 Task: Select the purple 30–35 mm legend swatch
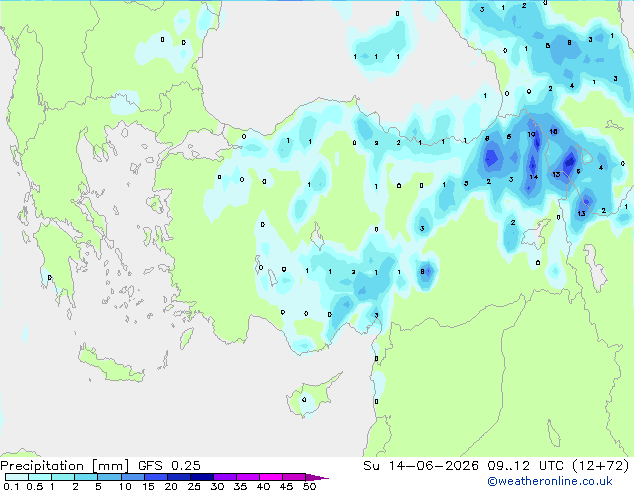(225, 477)
